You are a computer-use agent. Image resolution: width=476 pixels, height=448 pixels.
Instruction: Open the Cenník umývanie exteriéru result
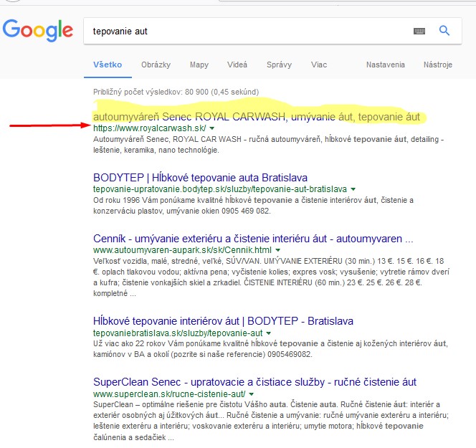pos(253,239)
